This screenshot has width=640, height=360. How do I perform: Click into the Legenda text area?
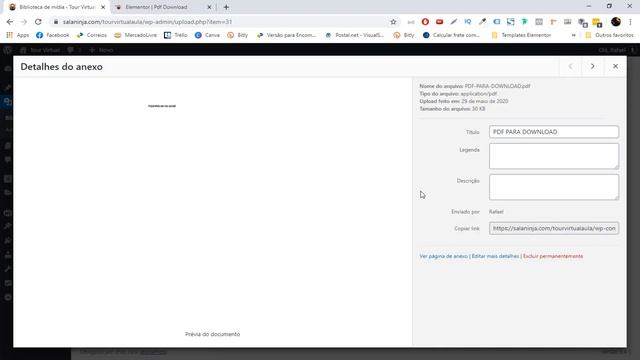point(554,156)
